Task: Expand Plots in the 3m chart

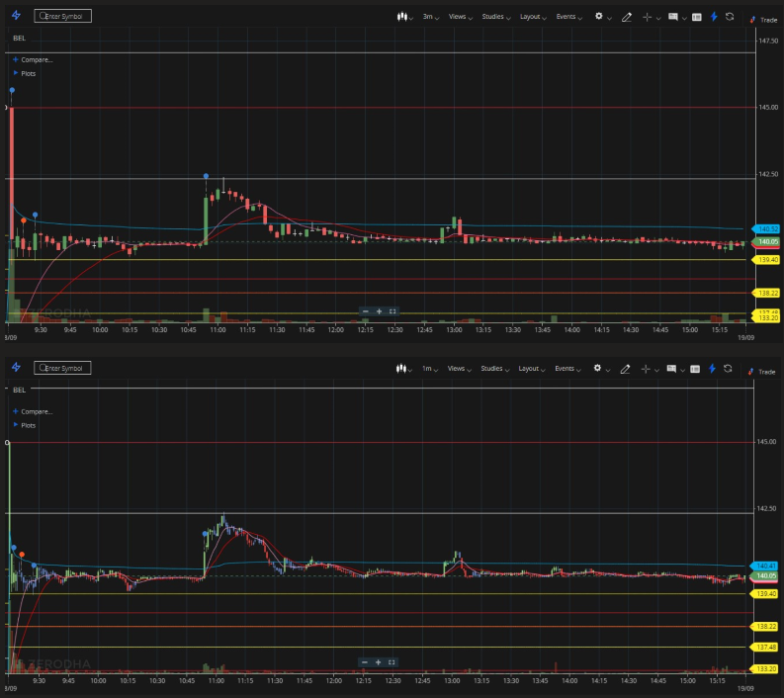Action: click(24, 73)
